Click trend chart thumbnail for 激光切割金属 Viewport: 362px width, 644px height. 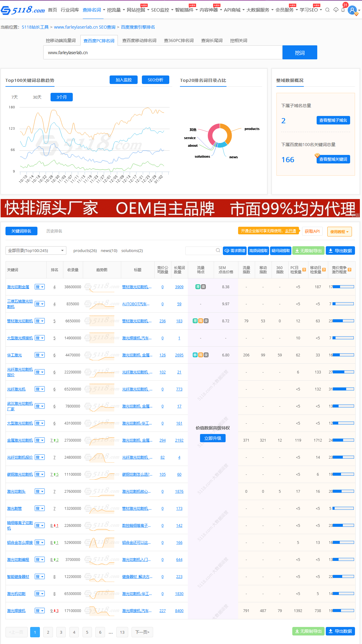pyautogui.click(x=102, y=287)
